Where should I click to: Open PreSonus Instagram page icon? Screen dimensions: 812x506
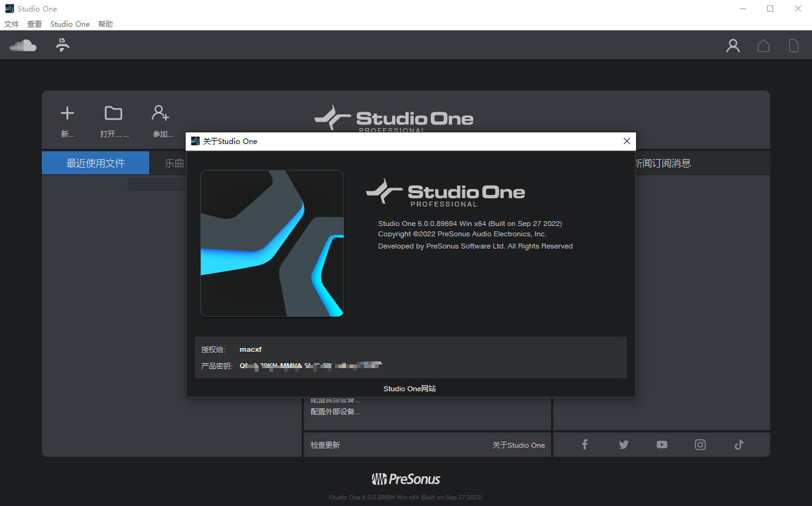700,445
